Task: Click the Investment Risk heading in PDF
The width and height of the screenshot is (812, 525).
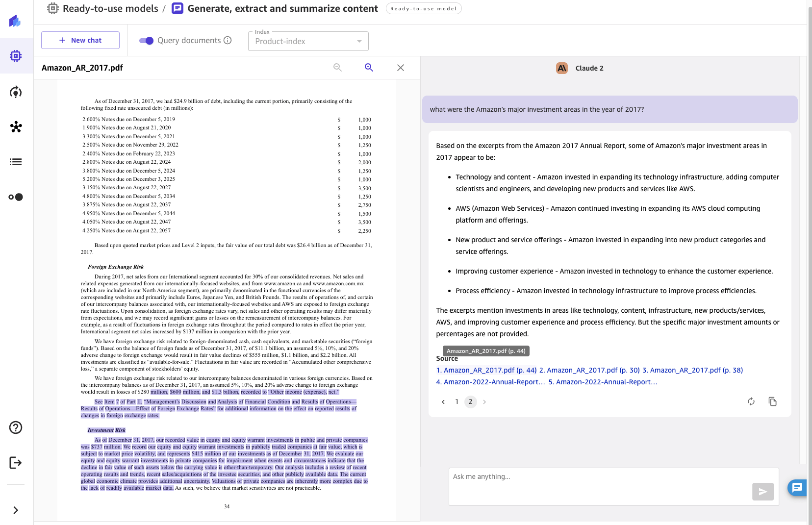Action: point(106,430)
